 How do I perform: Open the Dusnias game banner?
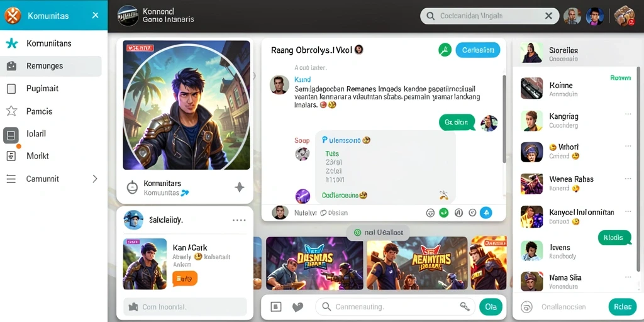pyautogui.click(x=314, y=264)
